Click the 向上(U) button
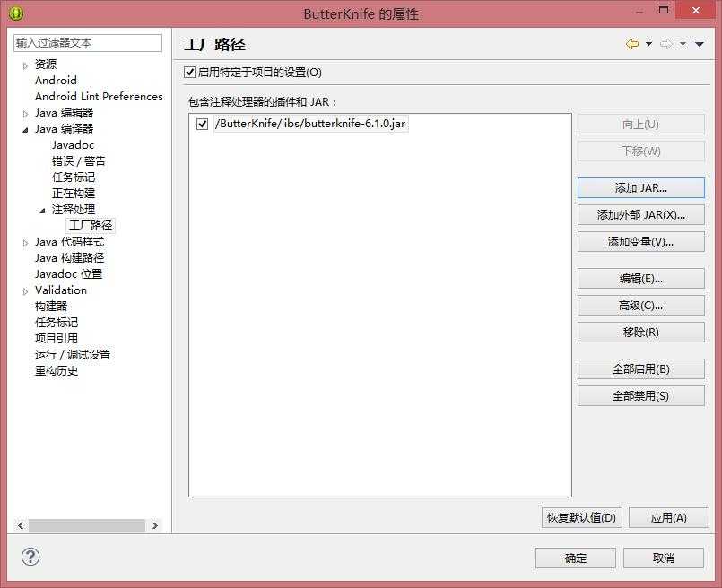 (x=641, y=125)
